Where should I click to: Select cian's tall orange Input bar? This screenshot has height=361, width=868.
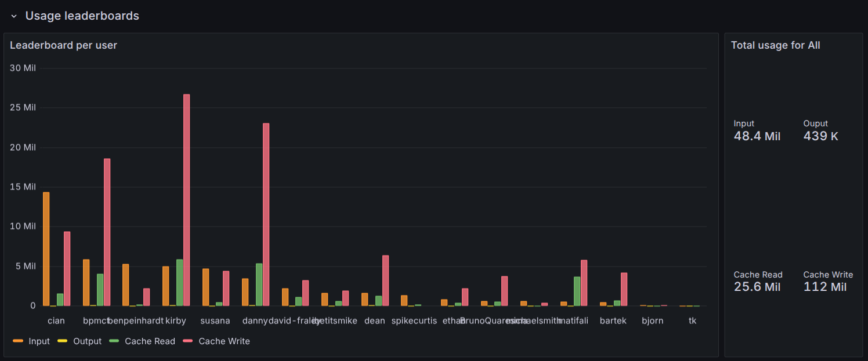click(46, 249)
